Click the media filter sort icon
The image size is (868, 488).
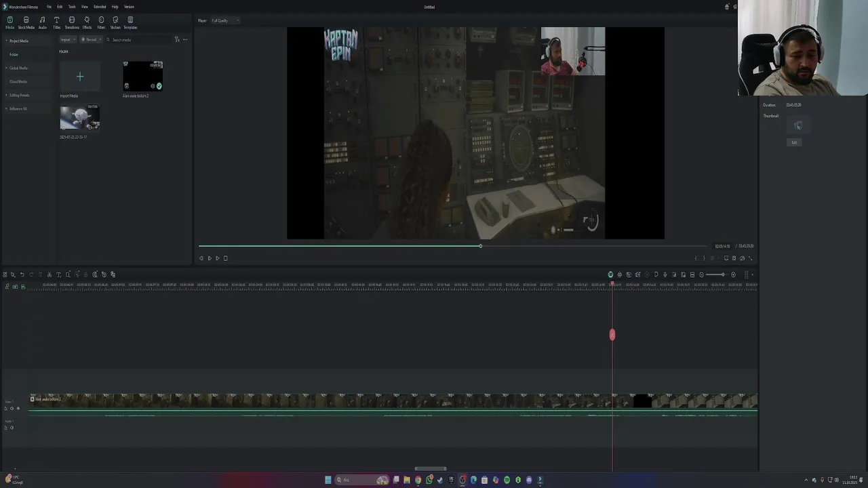177,39
